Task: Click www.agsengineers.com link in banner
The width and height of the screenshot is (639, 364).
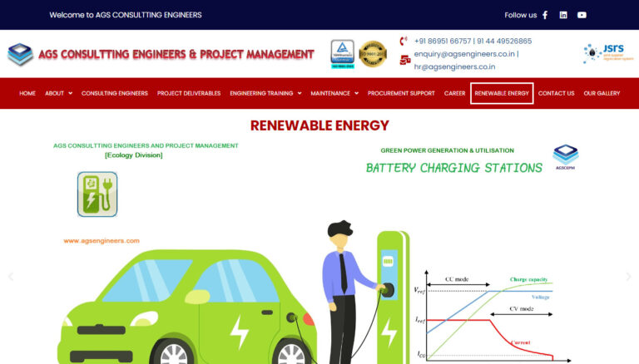Action: coord(102,241)
